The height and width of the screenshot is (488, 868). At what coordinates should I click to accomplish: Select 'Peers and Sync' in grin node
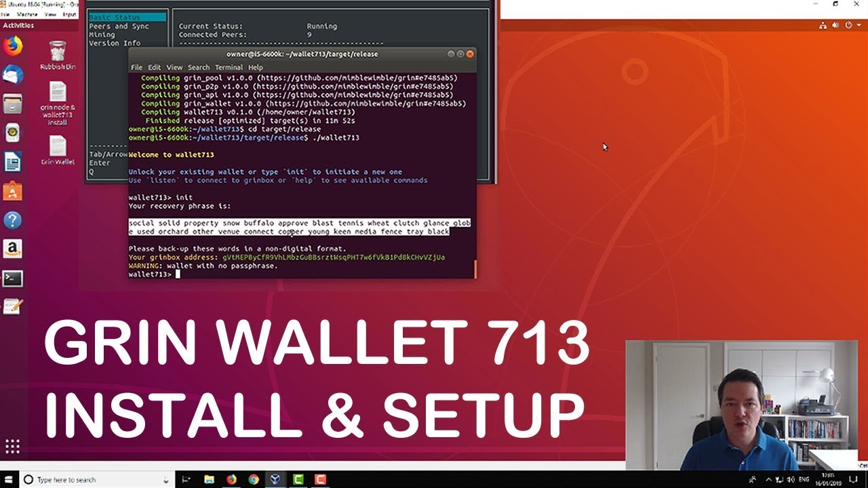point(119,26)
